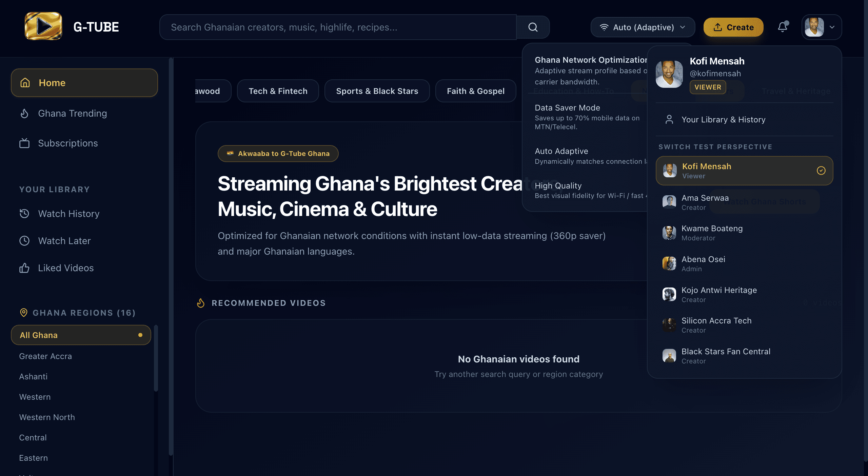
Task: Click the Create button
Action: point(733,27)
